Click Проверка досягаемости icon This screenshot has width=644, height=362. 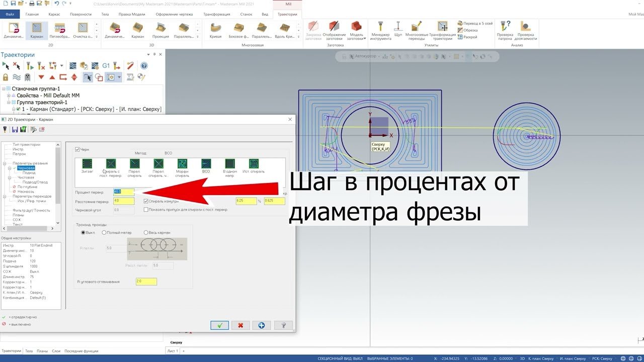coord(526,31)
